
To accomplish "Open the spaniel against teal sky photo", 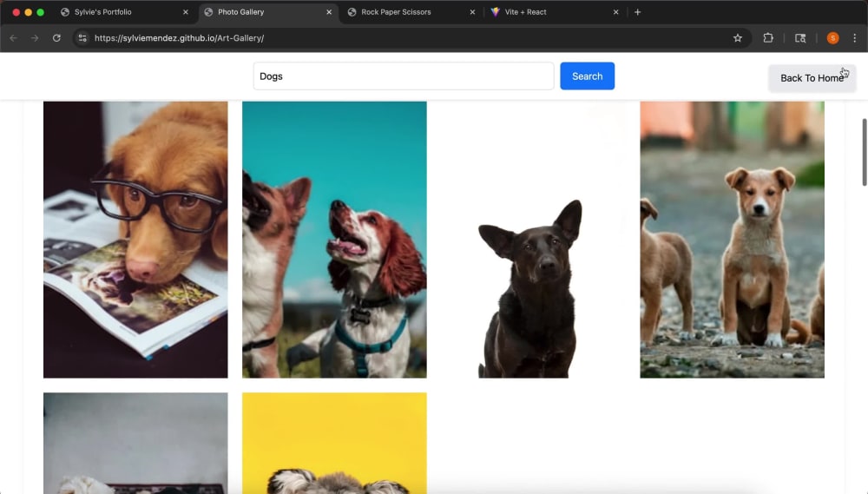I will coord(334,240).
